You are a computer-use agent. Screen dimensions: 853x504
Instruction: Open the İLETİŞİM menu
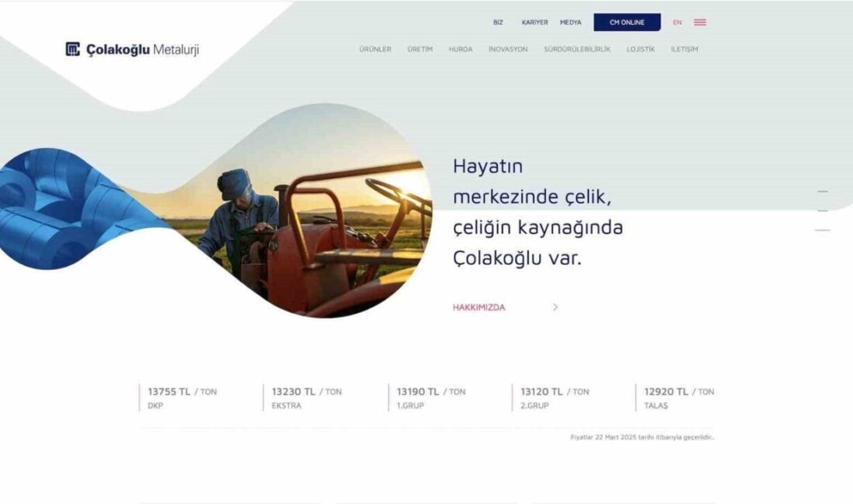pos(684,49)
